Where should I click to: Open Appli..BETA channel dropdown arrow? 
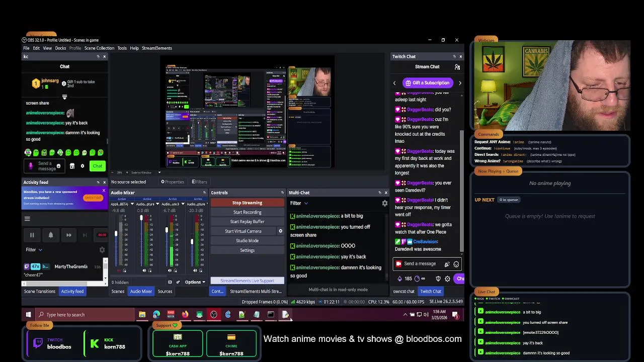(132, 204)
